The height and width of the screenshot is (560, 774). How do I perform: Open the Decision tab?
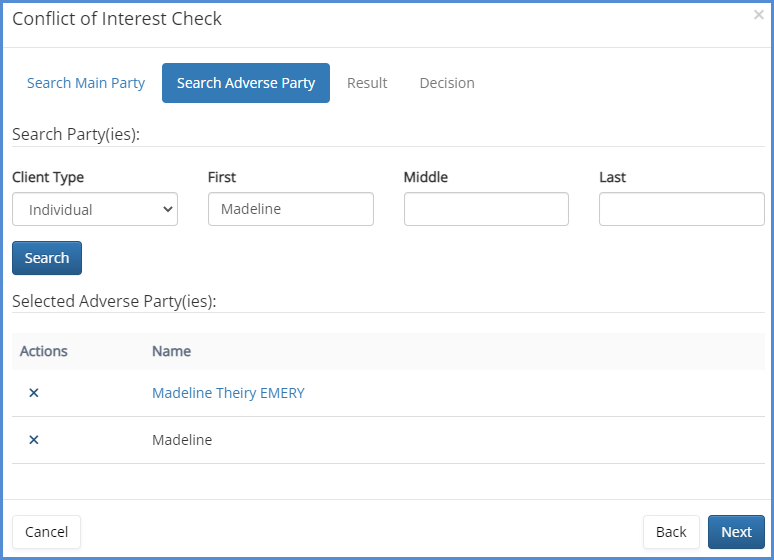[447, 83]
